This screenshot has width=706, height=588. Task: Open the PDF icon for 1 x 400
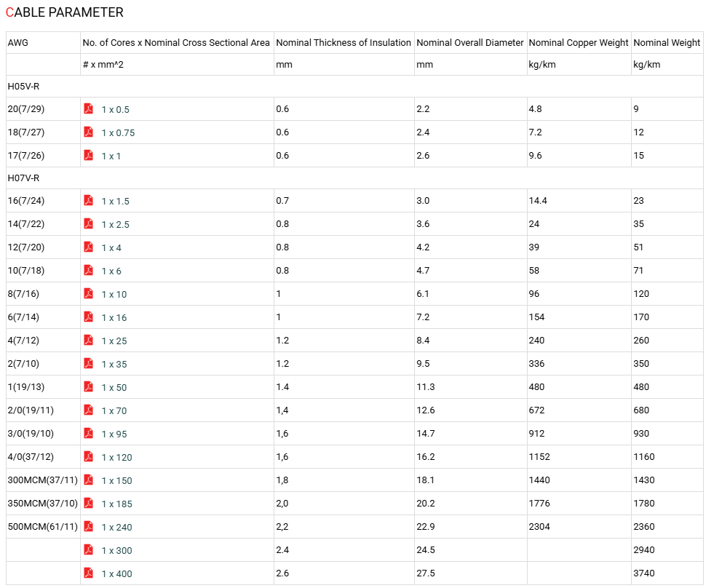pyautogui.click(x=89, y=573)
